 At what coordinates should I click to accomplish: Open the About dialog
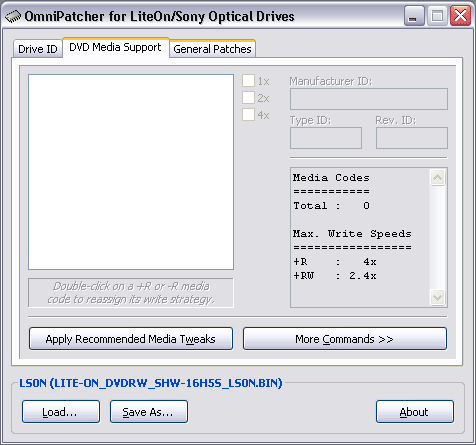pos(415,412)
